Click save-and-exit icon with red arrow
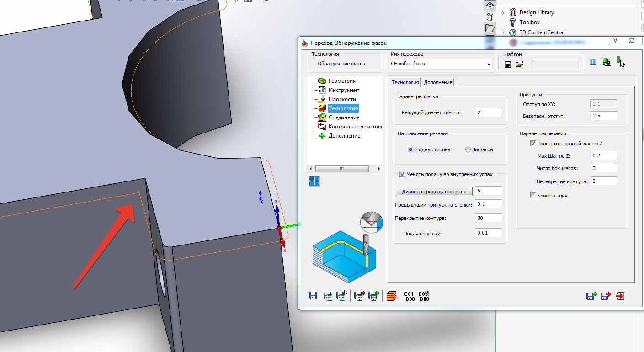Image resolution: width=644 pixels, height=352 pixels. click(x=606, y=296)
